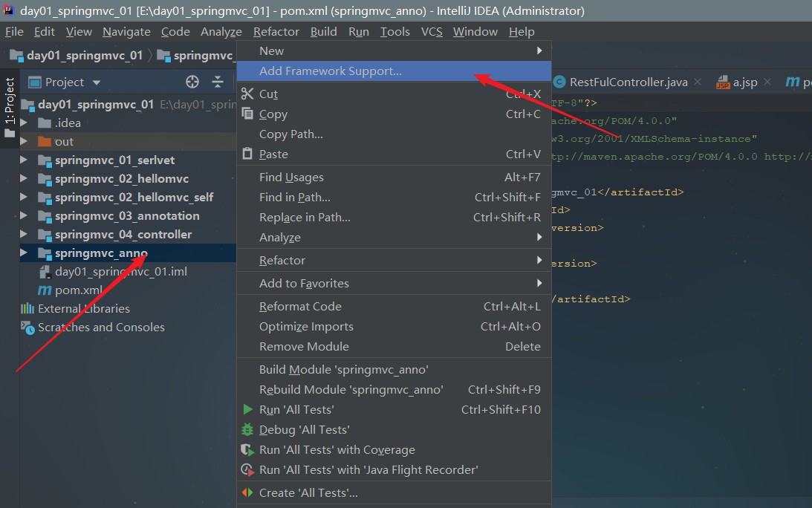
Task: Click the Maven m icon of pom.xml
Action: [45, 290]
